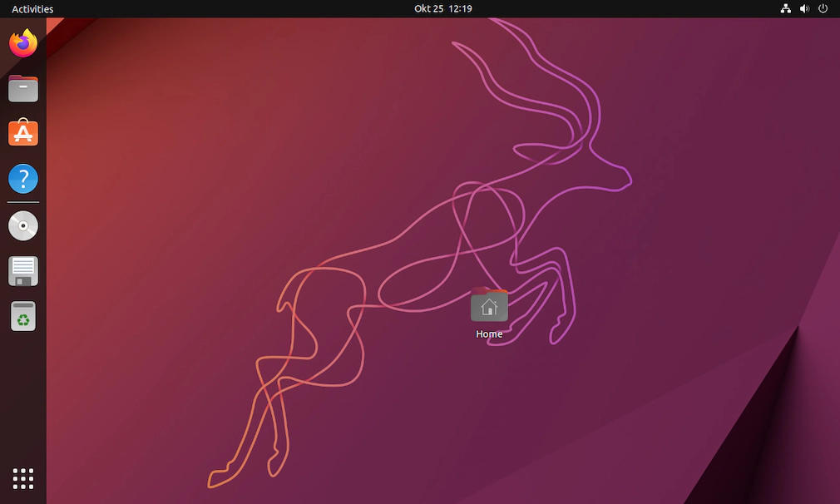Open the floppy disk drive icon
840x504 pixels.
pyautogui.click(x=23, y=271)
